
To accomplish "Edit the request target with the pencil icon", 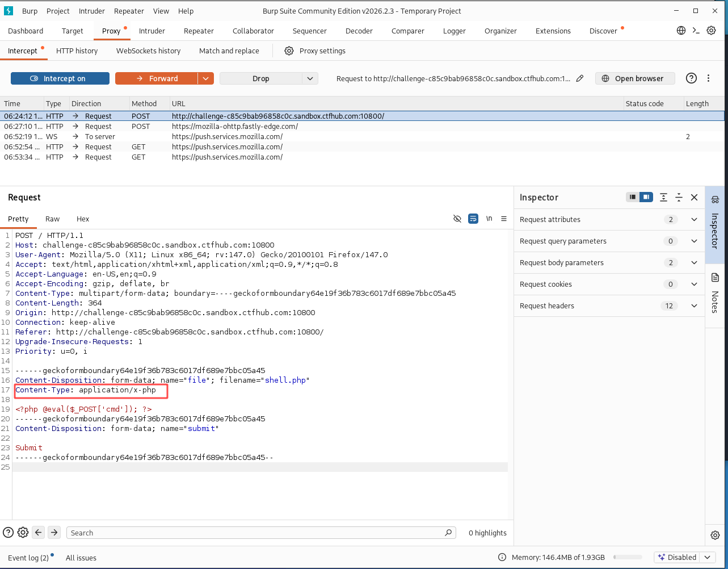I will 580,78.
